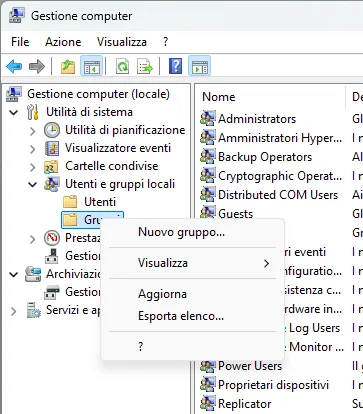This screenshot has height=414, width=363.
Task: Click the Administrators group icon
Action: [x=207, y=119]
